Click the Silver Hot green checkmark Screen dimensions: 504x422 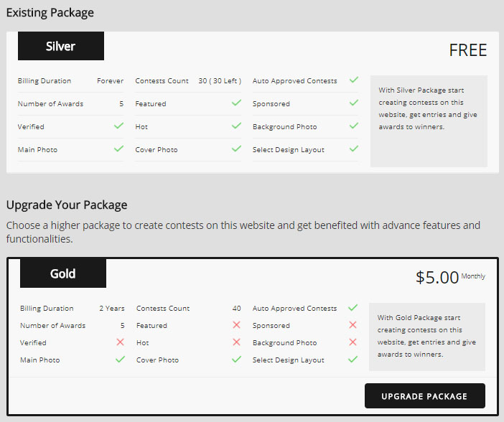236,126
